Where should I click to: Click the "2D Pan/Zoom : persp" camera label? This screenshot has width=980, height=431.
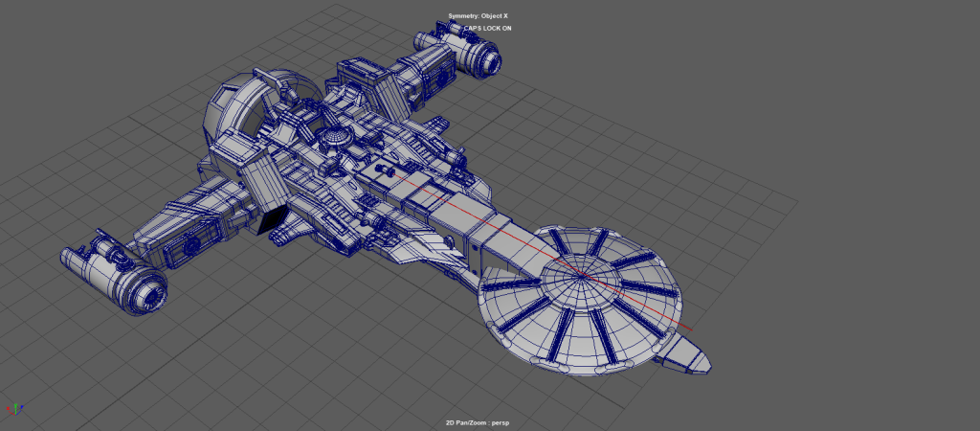[478, 423]
